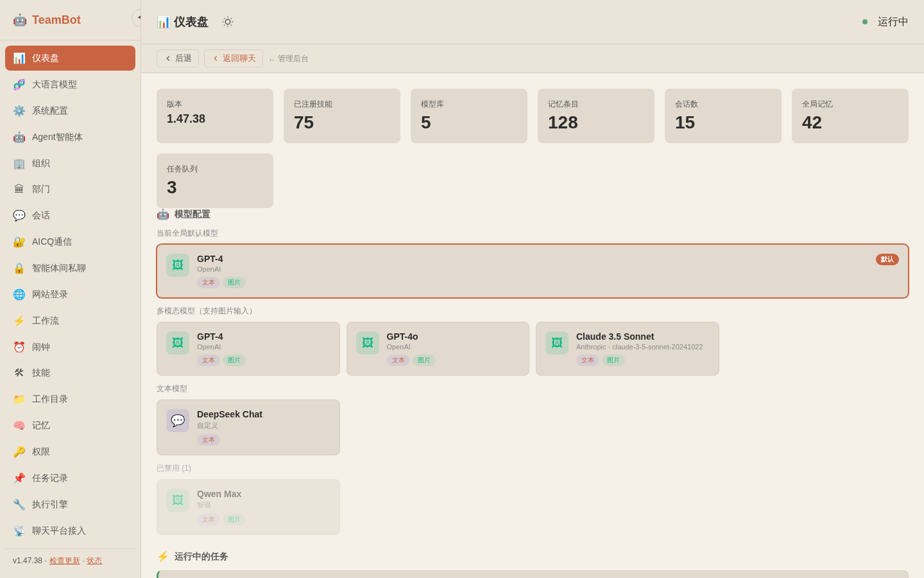
Task: Click the 状态 link in footer
Action: 94,561
